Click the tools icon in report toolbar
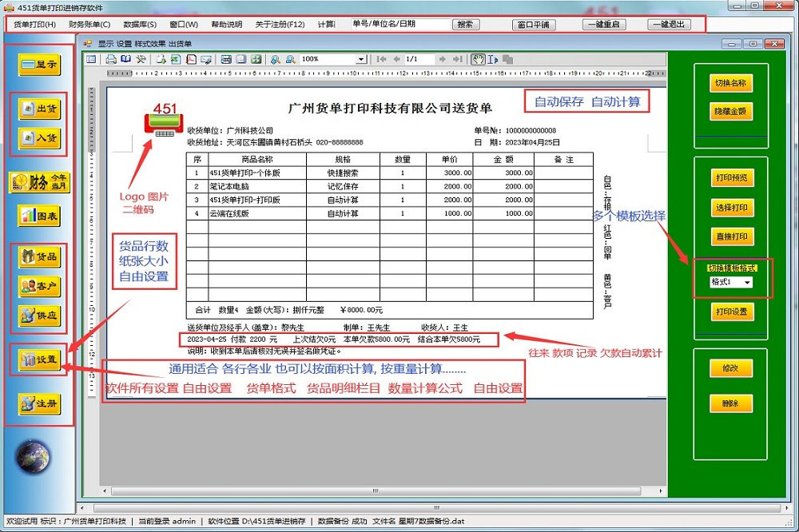The image size is (799, 532). click(x=141, y=60)
